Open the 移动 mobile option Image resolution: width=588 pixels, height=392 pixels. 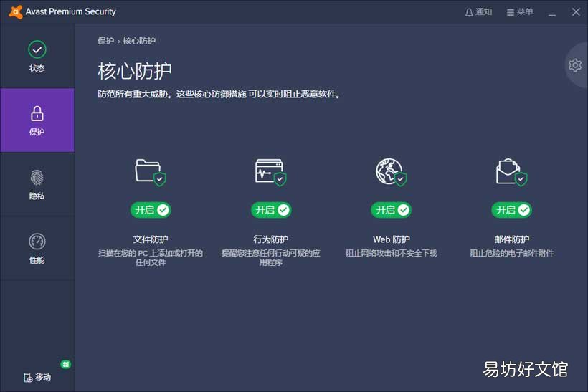[37, 377]
